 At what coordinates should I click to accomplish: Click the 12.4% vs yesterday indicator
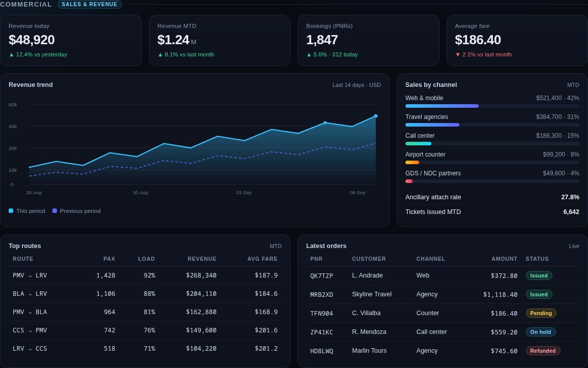pos(38,54)
